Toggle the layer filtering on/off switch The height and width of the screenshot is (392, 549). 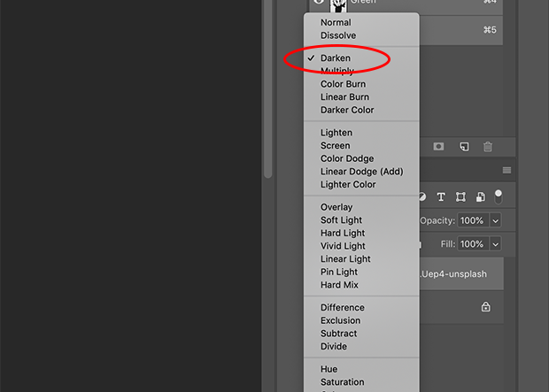pos(499,197)
